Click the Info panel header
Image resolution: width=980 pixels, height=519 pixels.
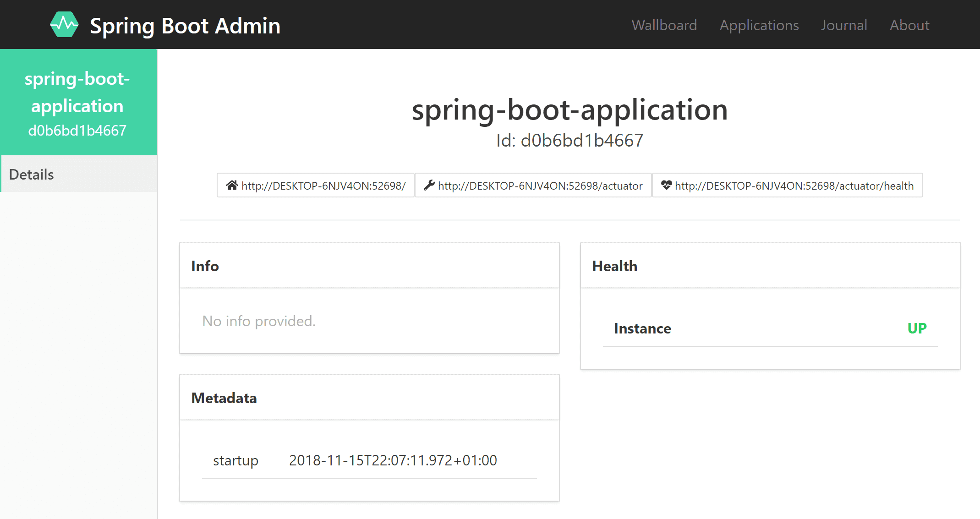(x=205, y=266)
